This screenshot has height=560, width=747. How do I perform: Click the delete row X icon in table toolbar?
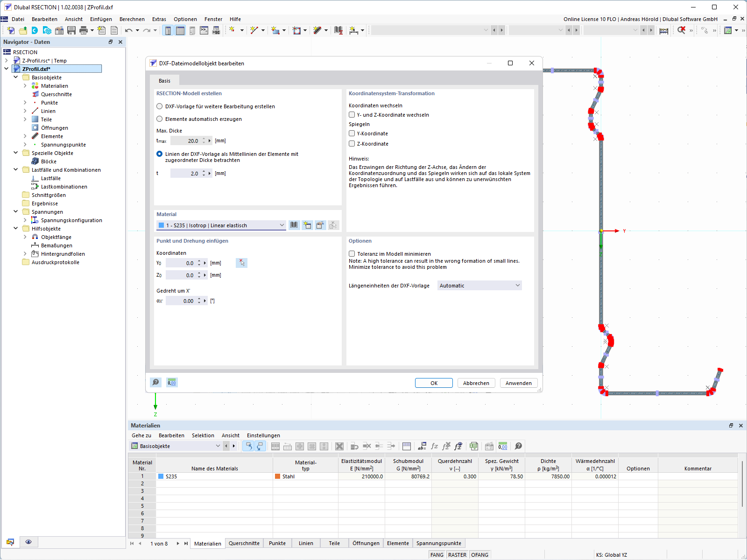[339, 446]
